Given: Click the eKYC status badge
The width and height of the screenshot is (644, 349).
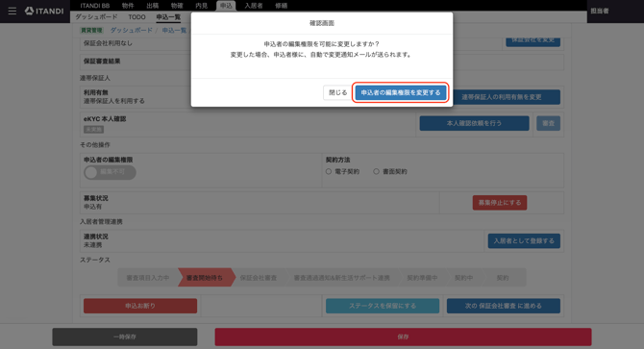Looking at the screenshot, I should click(x=93, y=130).
